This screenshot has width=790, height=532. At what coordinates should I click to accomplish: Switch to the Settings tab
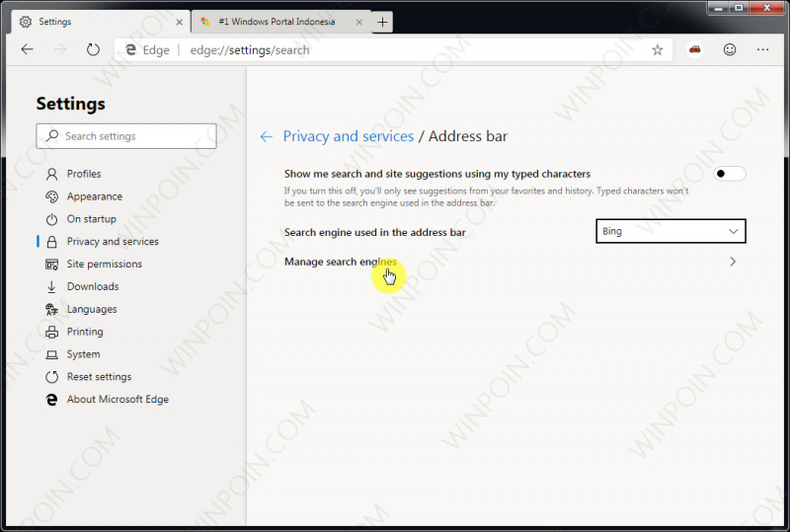click(x=100, y=22)
